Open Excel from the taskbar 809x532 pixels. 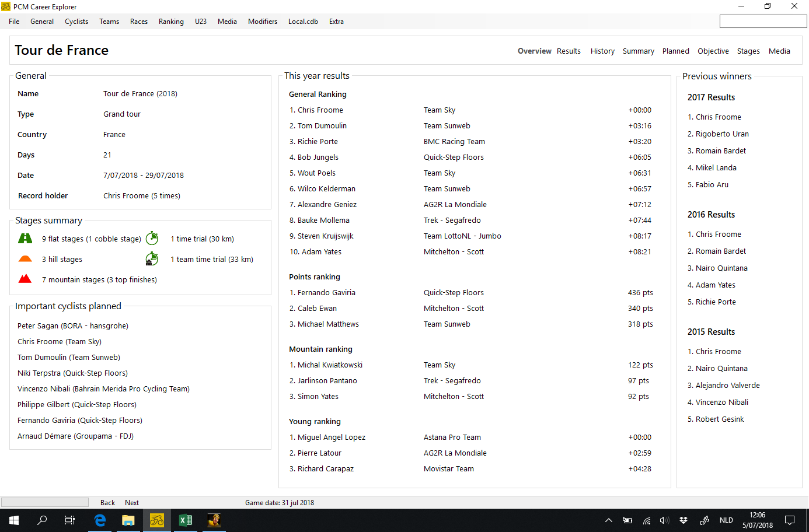click(x=186, y=520)
